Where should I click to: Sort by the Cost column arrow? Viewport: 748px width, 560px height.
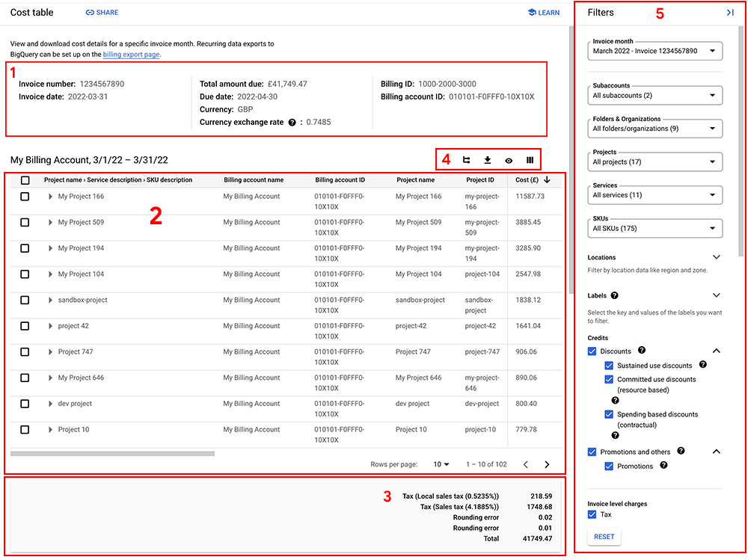point(547,180)
